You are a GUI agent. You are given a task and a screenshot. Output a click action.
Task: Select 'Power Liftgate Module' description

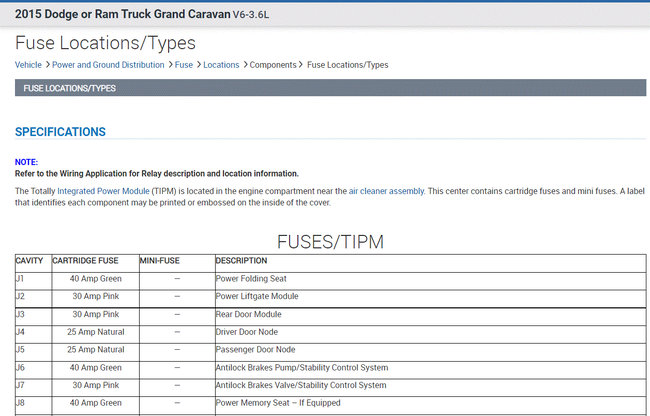tap(257, 296)
